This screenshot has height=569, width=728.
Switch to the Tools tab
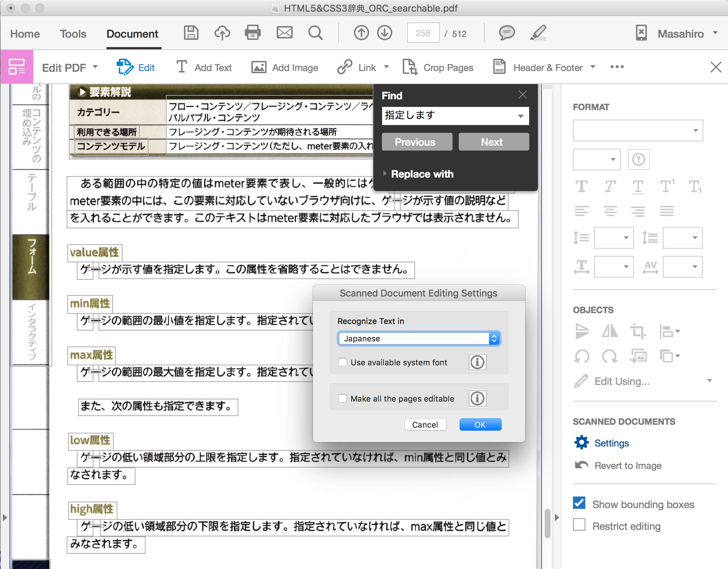click(x=73, y=34)
